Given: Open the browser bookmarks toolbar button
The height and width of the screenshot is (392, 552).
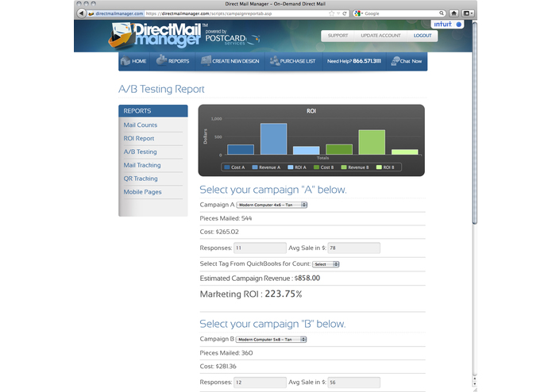Looking at the screenshot, I should [468, 13].
